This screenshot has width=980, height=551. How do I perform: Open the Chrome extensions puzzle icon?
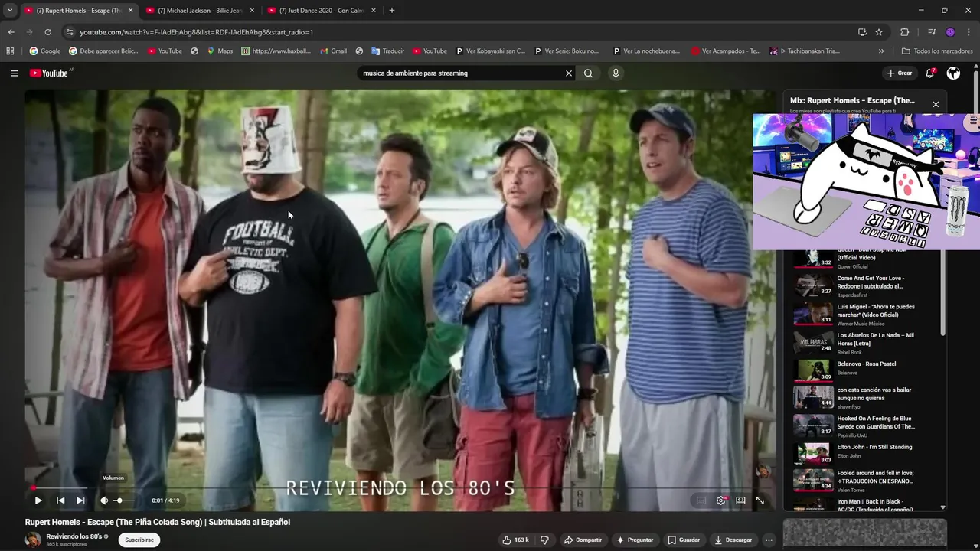(x=905, y=32)
